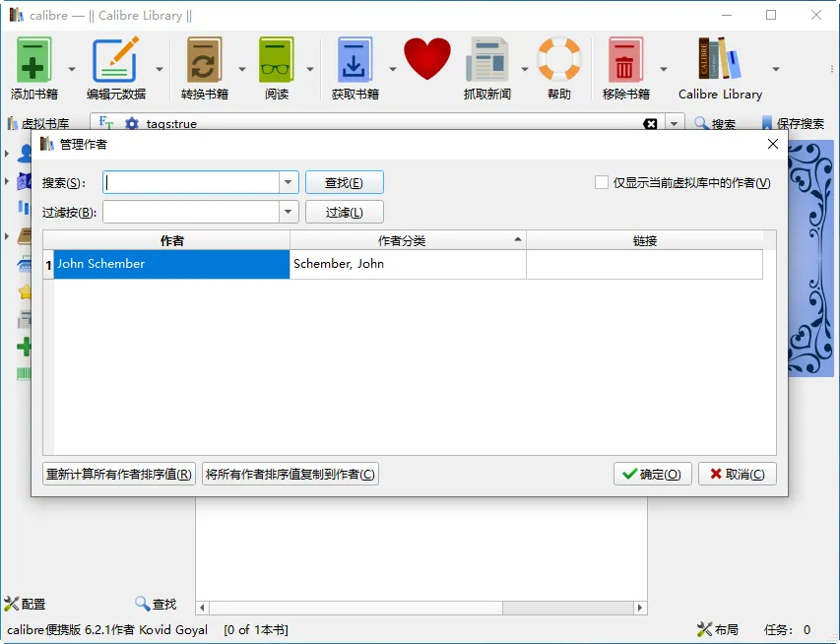This screenshot has height=644, width=840.
Task: Click the Remove books (移除书籍) trash icon
Action: click(625, 60)
